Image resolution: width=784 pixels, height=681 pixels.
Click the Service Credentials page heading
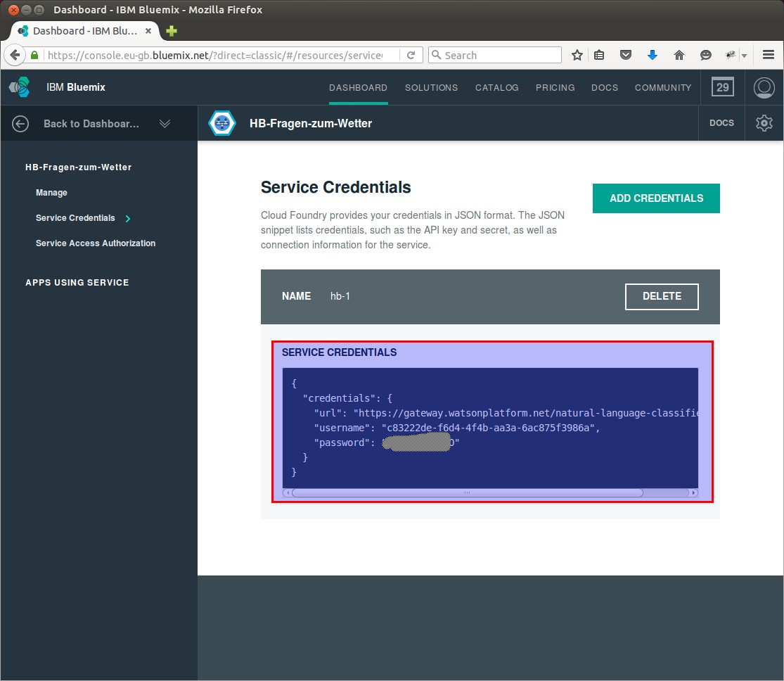click(335, 187)
